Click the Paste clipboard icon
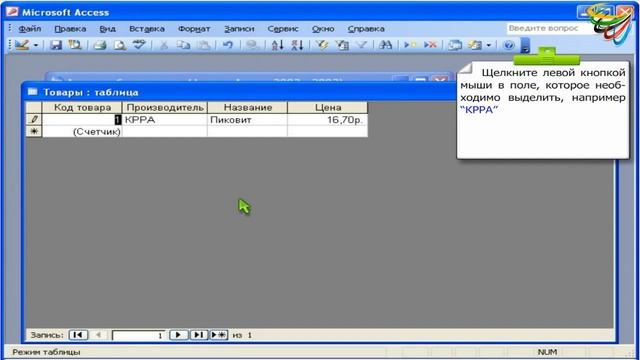The width and height of the screenshot is (640, 360). [204, 45]
